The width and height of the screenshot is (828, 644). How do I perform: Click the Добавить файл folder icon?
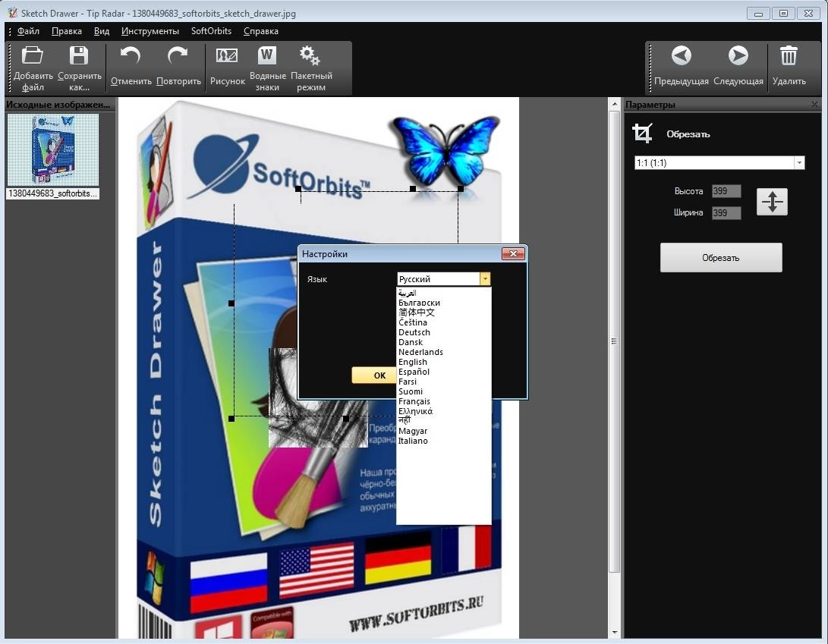[x=32, y=55]
